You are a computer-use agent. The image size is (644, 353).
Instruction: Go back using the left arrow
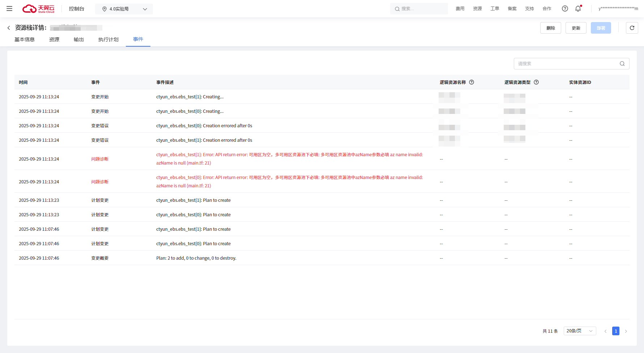9,28
